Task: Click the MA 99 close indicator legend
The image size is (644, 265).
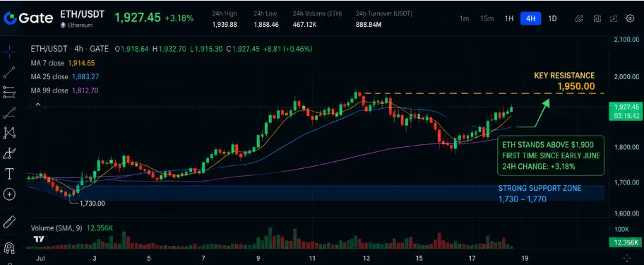Action: click(65, 90)
